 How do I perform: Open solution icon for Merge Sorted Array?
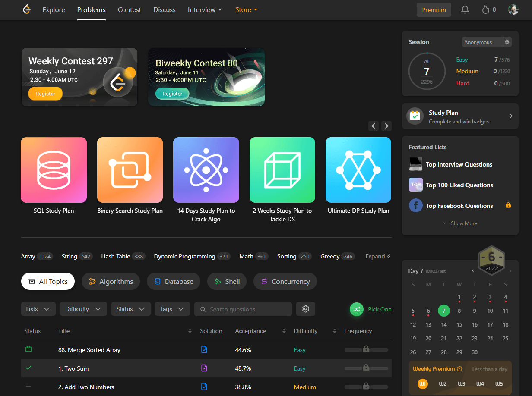(204, 349)
